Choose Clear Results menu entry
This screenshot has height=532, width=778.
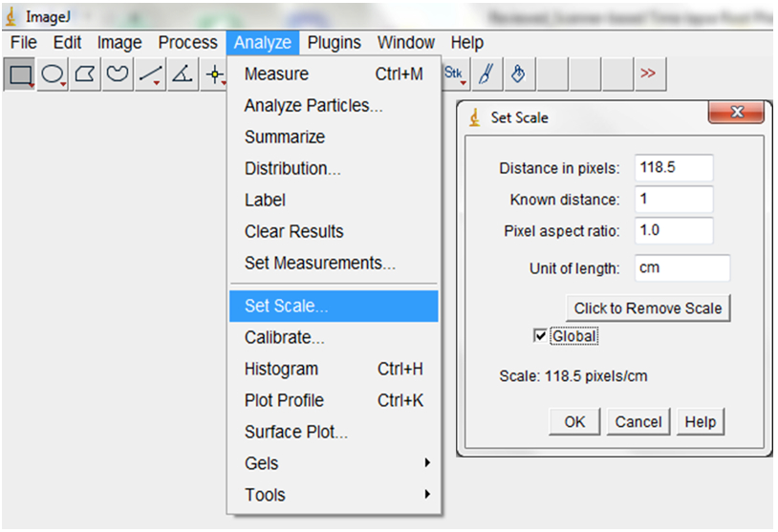(334, 231)
